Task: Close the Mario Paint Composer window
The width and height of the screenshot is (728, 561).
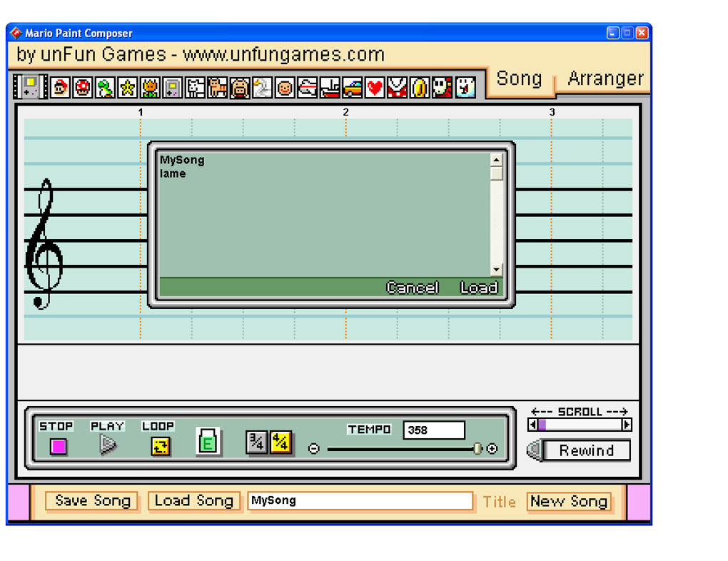Action: coord(642,33)
